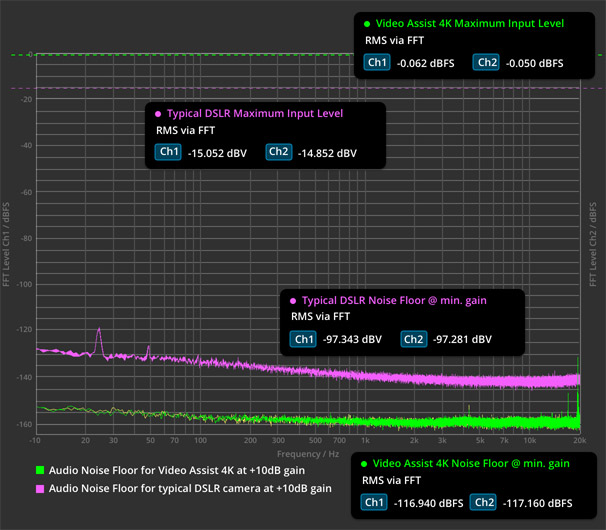Viewport: 606px width, 530px height.
Task: Click the Ch2 badge beside -0.050 dBFS
Action: (486, 63)
